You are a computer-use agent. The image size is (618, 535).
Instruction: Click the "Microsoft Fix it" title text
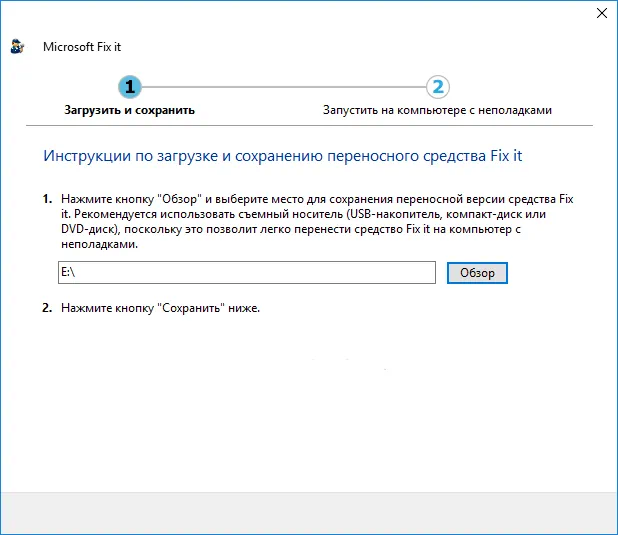coord(82,47)
